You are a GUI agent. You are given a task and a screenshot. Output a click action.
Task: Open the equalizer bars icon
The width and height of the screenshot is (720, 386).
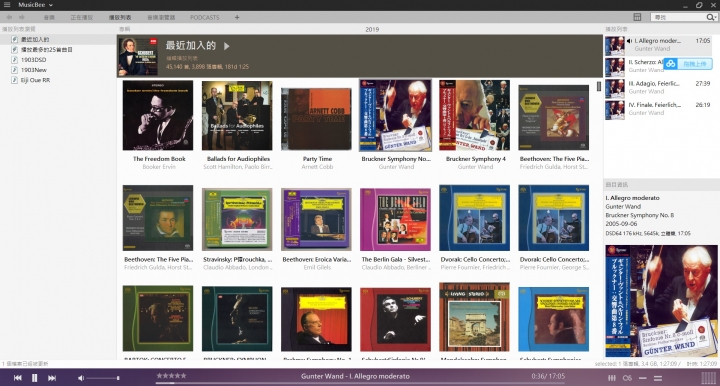pos(612,378)
